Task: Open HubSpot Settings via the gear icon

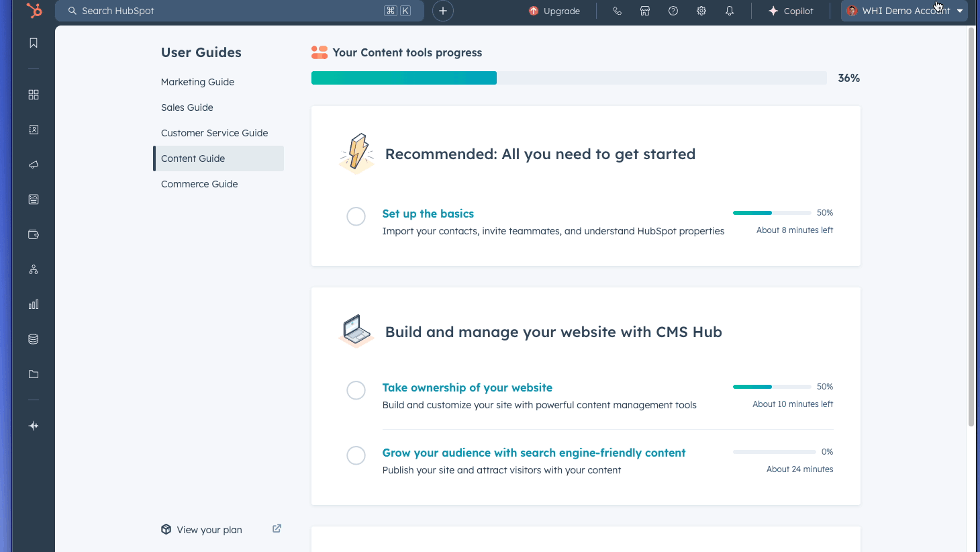Action: (x=701, y=11)
